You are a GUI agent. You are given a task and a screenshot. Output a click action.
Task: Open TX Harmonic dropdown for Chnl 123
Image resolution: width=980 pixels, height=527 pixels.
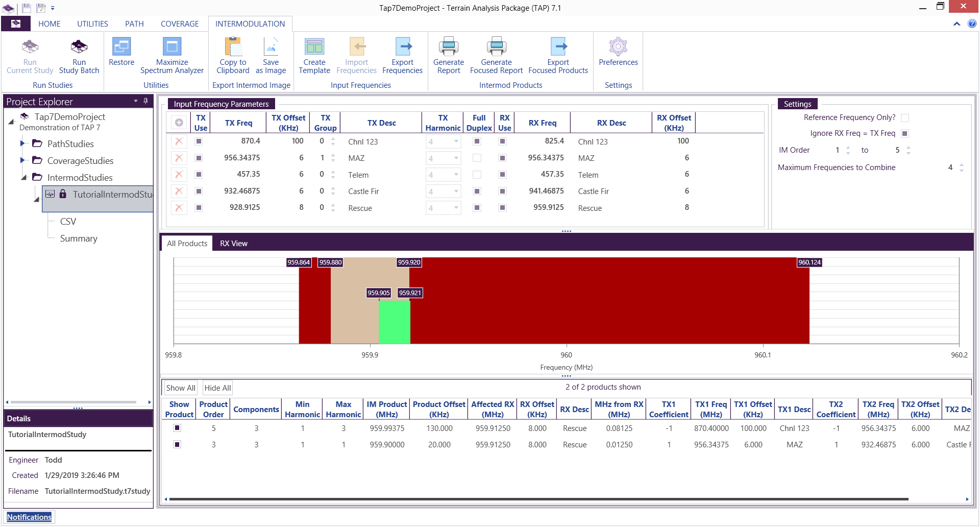(456, 142)
